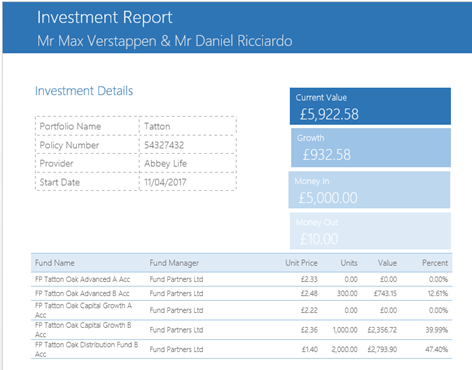Click the Percent column header

(x=435, y=263)
